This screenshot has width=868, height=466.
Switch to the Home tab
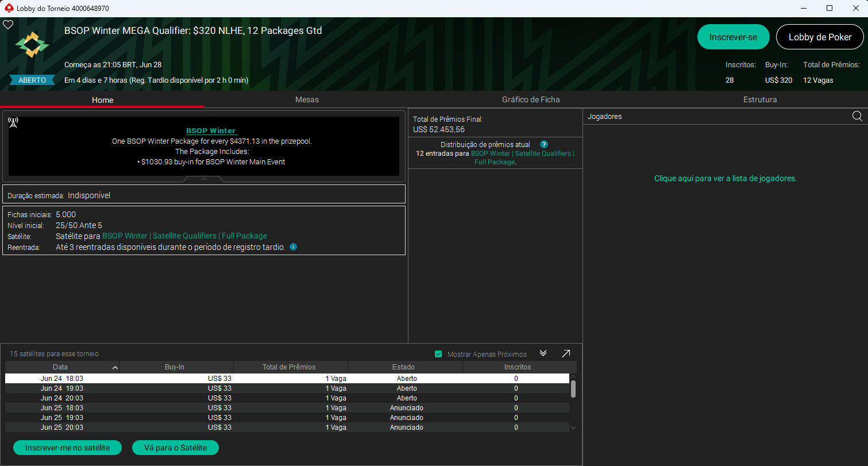coord(102,100)
